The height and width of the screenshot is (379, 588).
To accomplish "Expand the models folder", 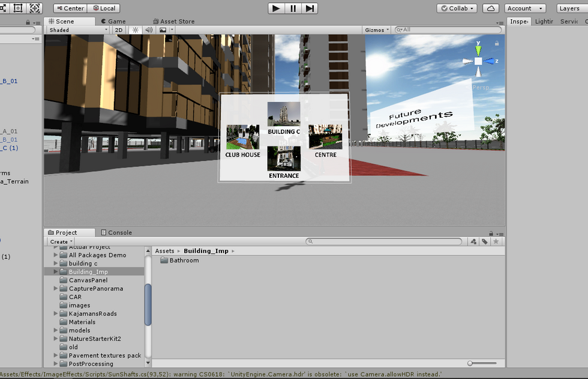I will point(56,330).
